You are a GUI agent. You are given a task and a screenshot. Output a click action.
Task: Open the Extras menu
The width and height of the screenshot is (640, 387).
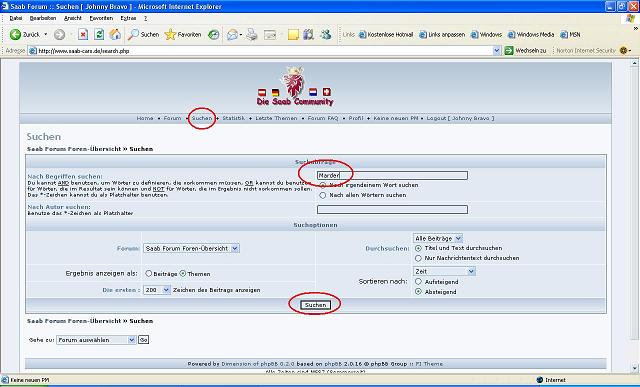tap(128, 18)
